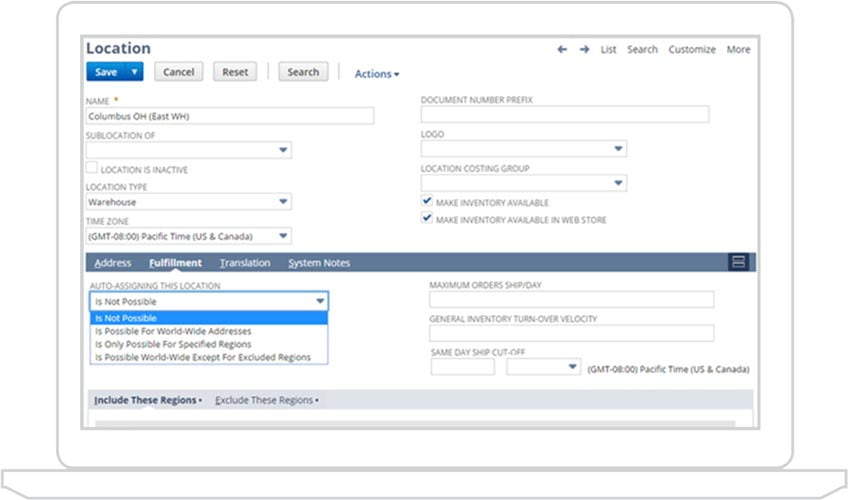Open the Time Zone dropdown
The width and height of the screenshot is (848, 500).
pyautogui.click(x=284, y=237)
